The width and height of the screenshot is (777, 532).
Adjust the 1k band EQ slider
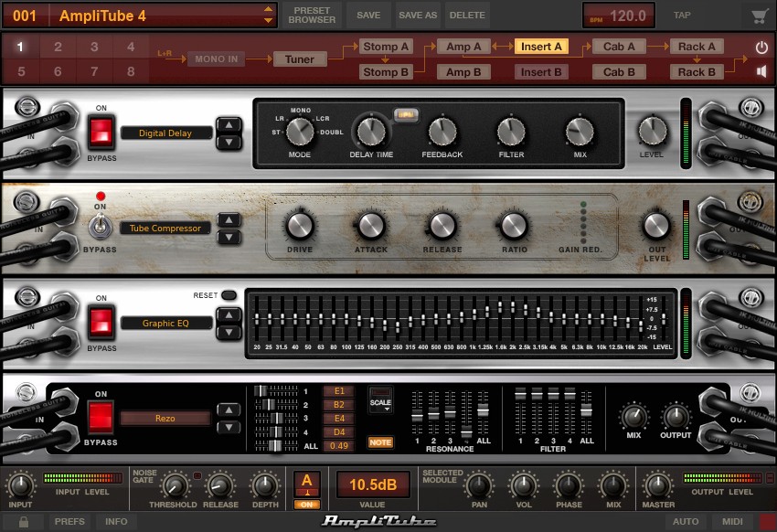click(x=474, y=315)
